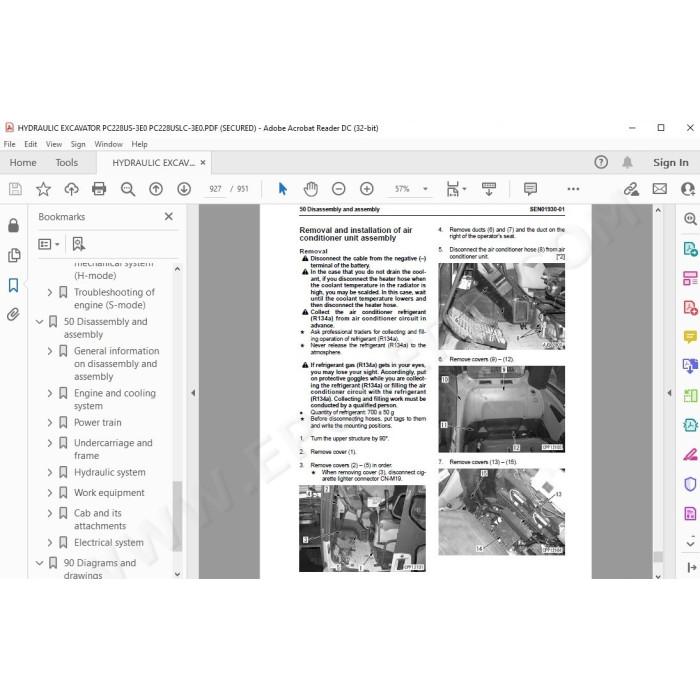Expand the Hydraulic system bookmark
Viewport: 700px width, 700px height.
pyautogui.click(x=50, y=472)
